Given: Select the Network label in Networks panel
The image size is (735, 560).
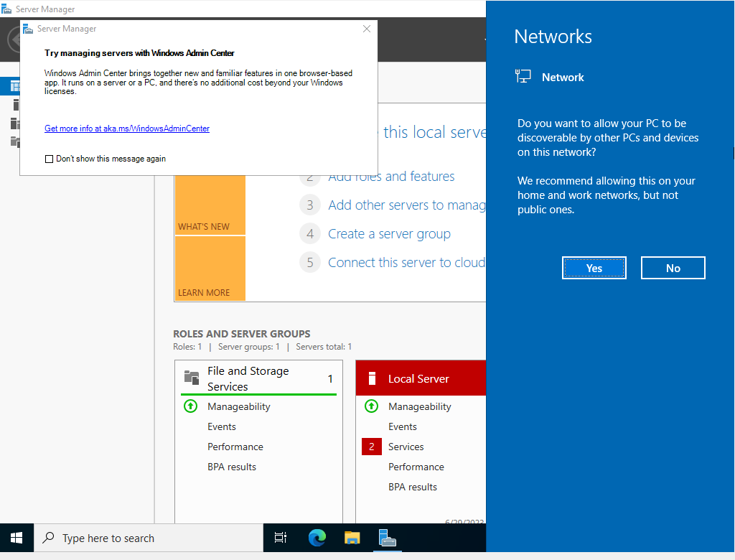Looking at the screenshot, I should coord(563,78).
